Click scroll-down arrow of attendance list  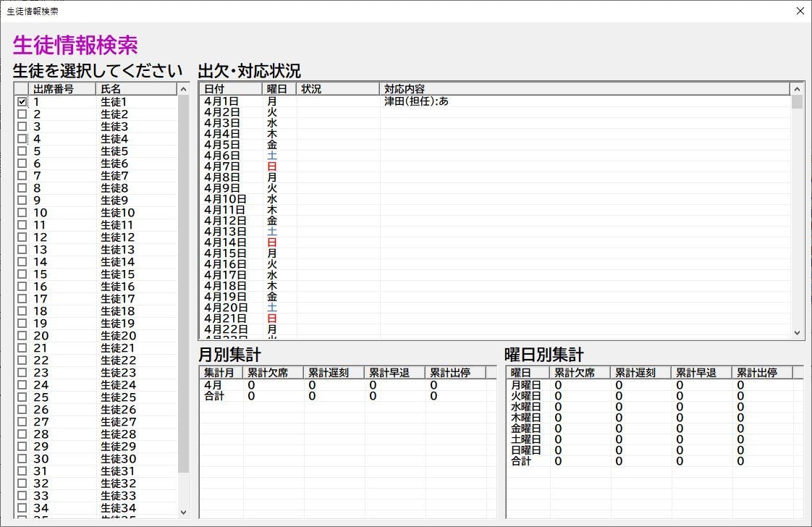(x=797, y=333)
